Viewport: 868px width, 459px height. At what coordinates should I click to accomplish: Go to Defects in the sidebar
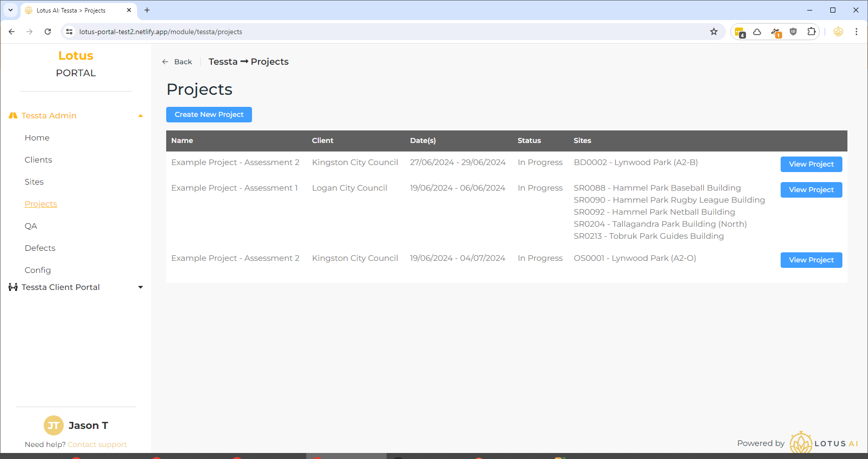coord(40,248)
